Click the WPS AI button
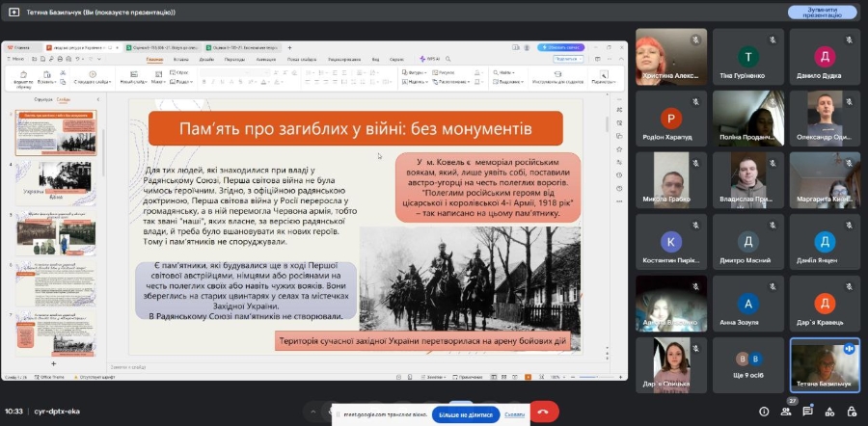 point(429,59)
